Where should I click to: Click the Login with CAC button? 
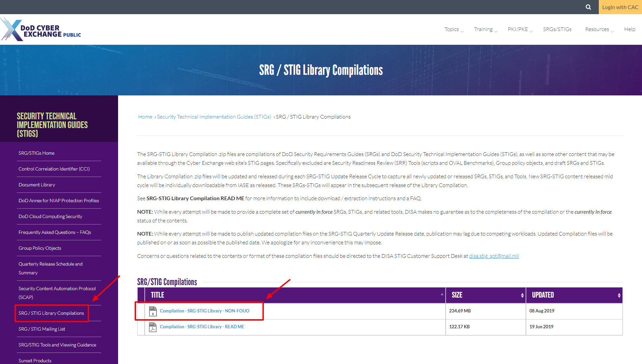point(620,7)
